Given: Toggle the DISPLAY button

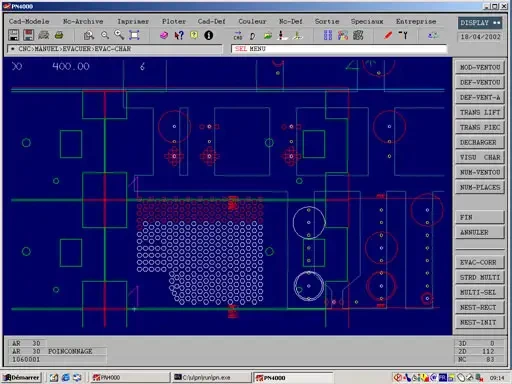Looking at the screenshot, I should (480, 23).
